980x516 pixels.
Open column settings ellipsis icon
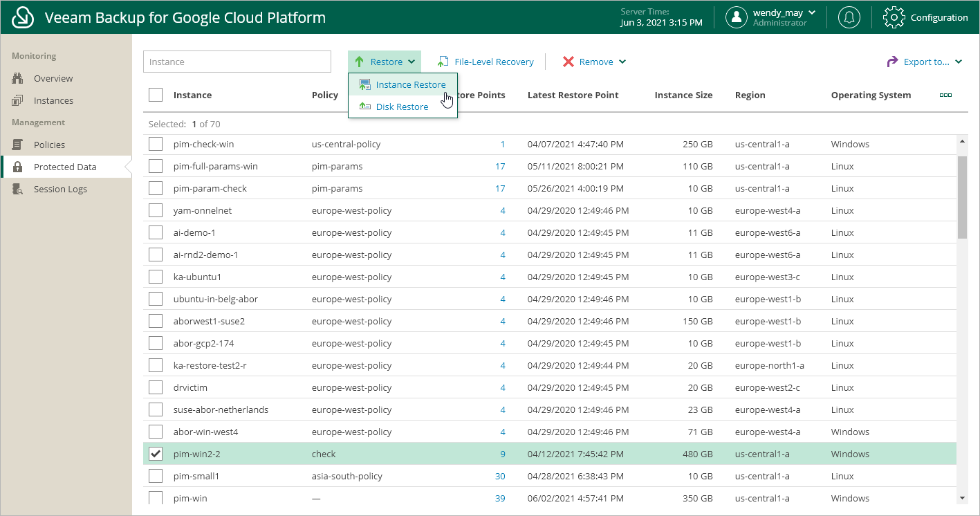[x=945, y=95]
